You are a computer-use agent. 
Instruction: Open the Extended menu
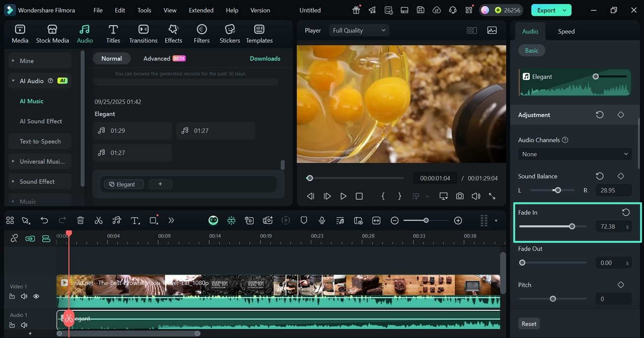point(201,10)
